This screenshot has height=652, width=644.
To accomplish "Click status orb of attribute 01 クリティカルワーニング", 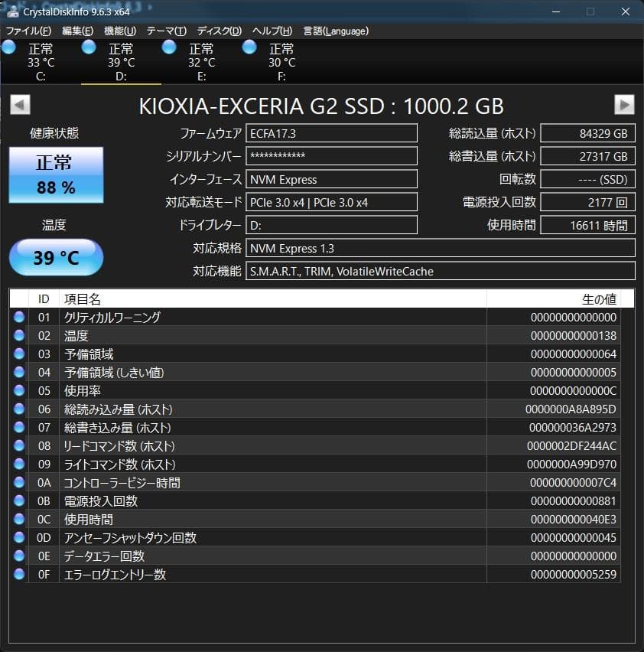I will (19, 317).
